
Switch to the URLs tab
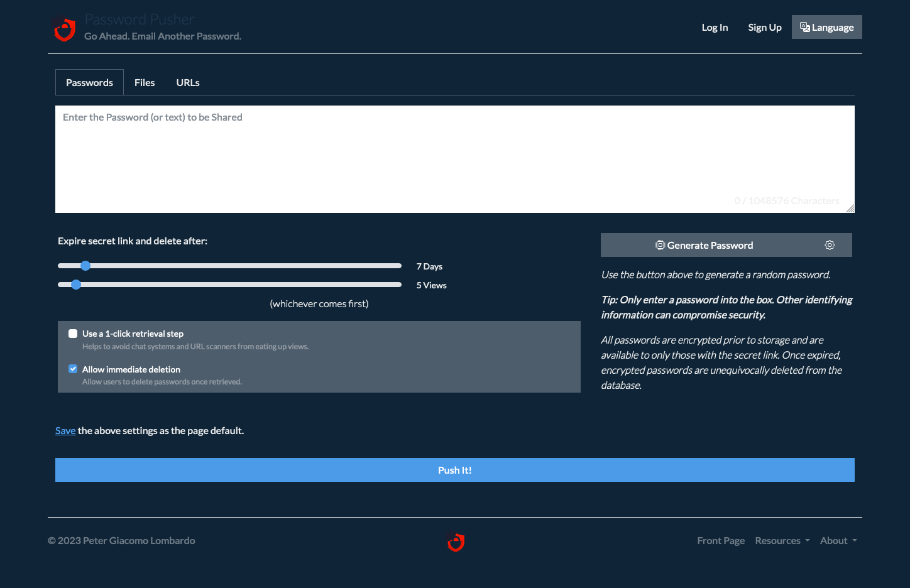187,82
